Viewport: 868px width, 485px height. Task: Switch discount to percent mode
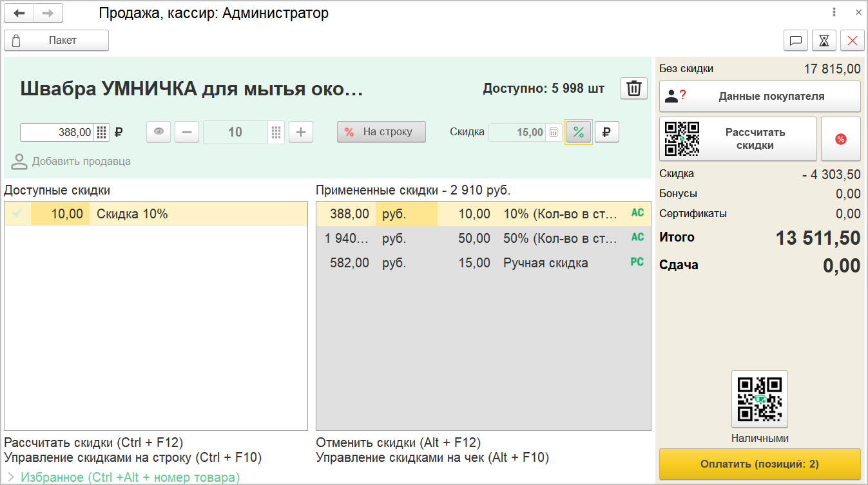click(578, 132)
